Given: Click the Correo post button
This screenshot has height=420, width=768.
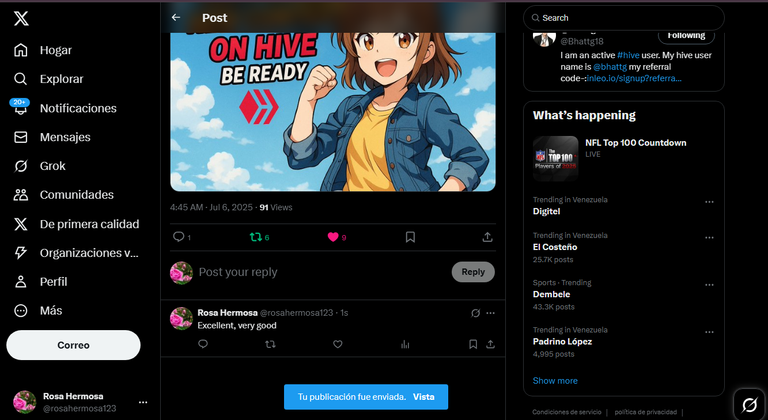Looking at the screenshot, I should click(73, 345).
